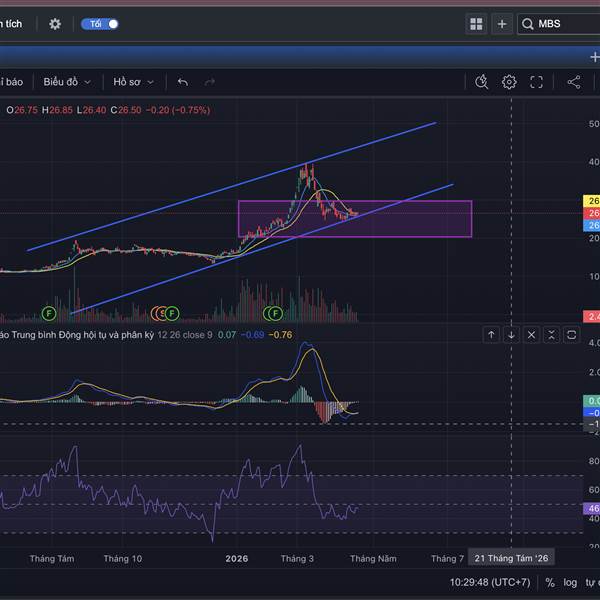
Task: Open the quick search lightning icon
Action: click(481, 82)
